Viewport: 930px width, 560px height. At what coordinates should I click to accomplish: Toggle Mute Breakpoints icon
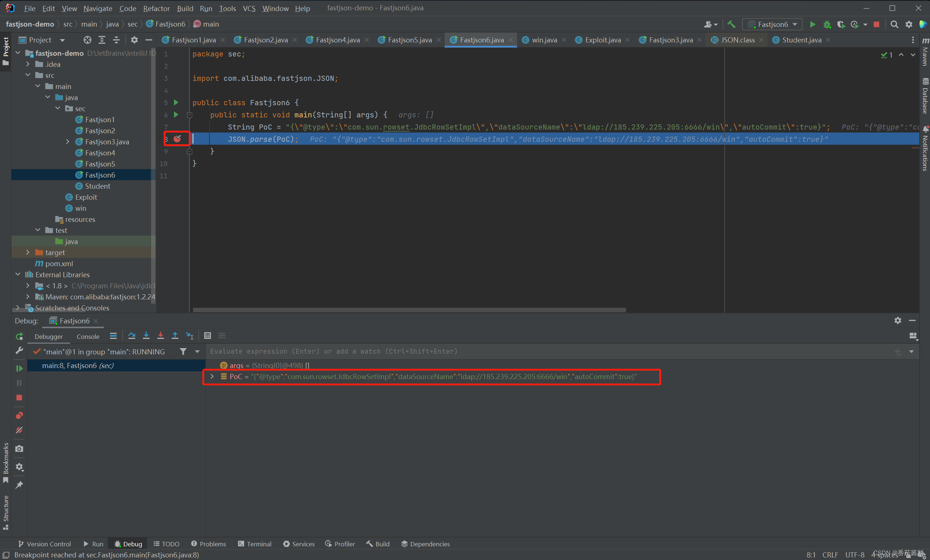click(19, 430)
